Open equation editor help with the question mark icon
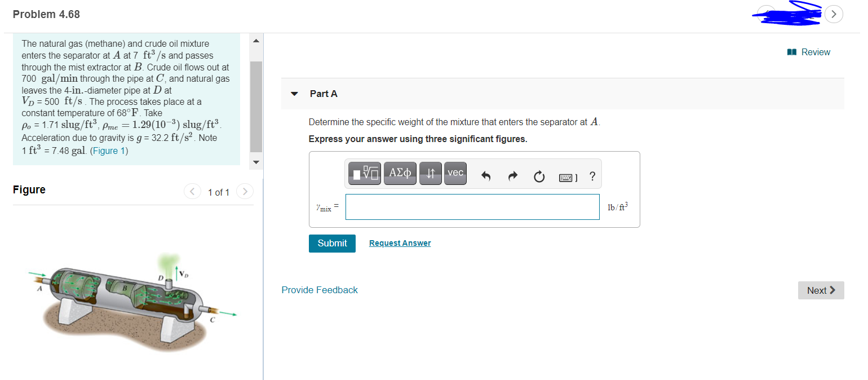Viewport: 868px width, 380px height. (592, 176)
